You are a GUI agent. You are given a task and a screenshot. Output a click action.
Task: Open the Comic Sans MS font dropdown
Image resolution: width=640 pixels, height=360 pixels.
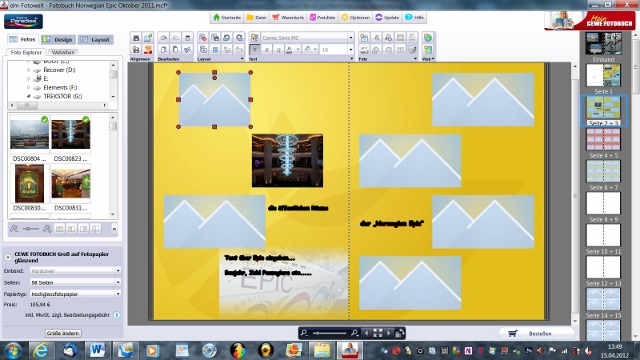tap(351, 38)
